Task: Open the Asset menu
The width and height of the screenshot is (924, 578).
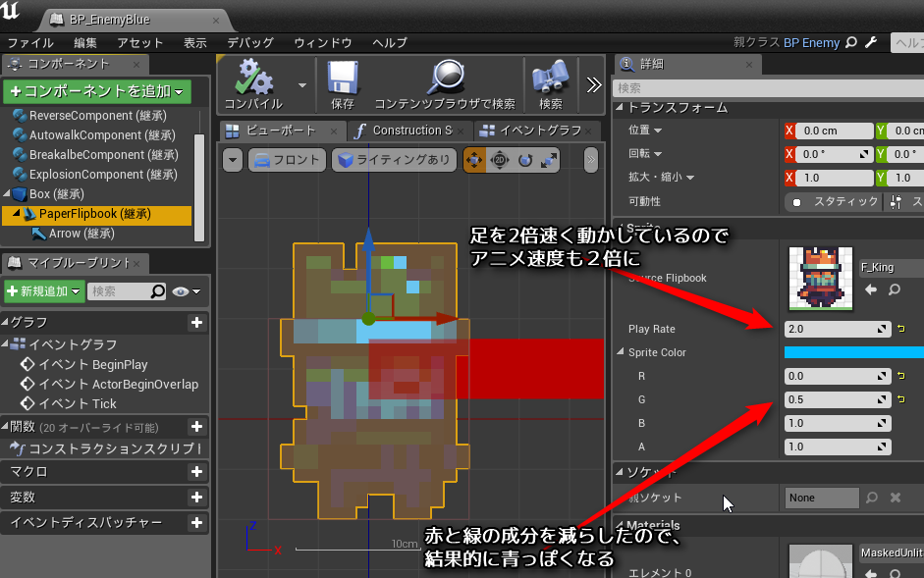Action: (x=139, y=43)
